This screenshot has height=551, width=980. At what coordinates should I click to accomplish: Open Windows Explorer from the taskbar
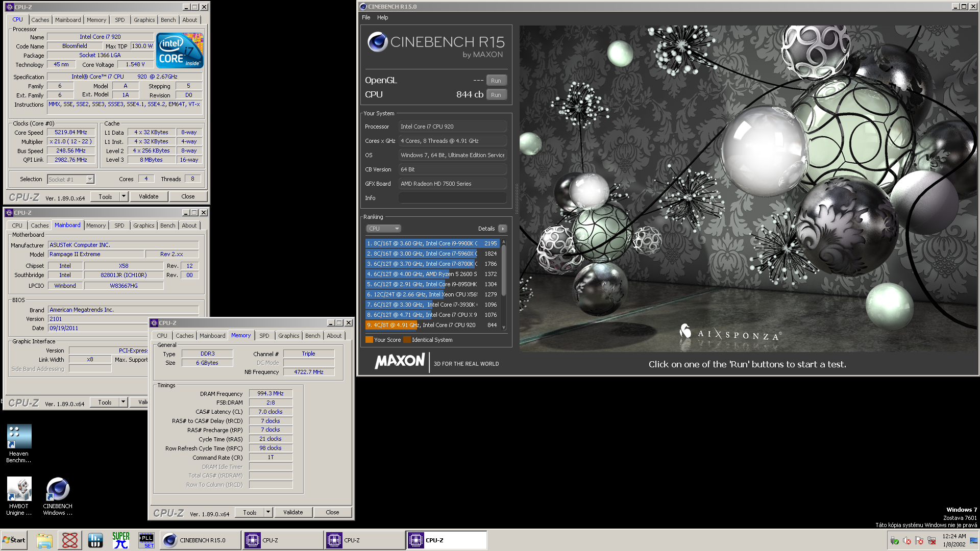click(x=44, y=540)
